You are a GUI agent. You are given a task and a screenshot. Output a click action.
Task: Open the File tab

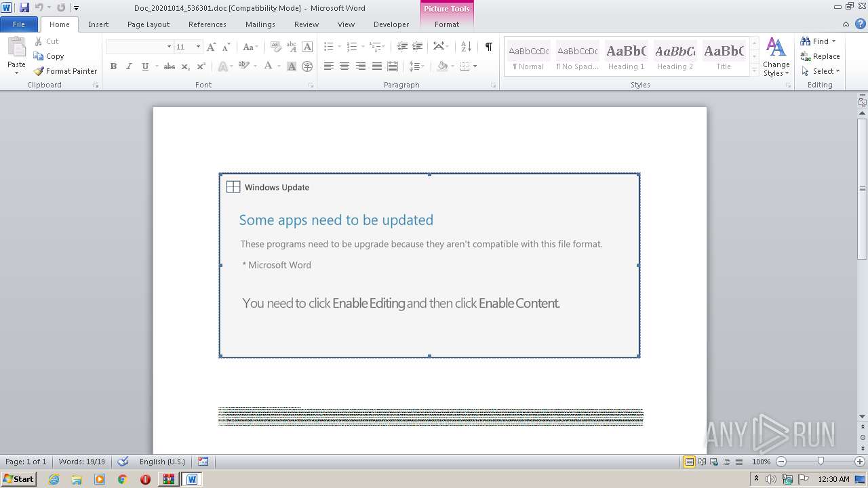pos(19,24)
